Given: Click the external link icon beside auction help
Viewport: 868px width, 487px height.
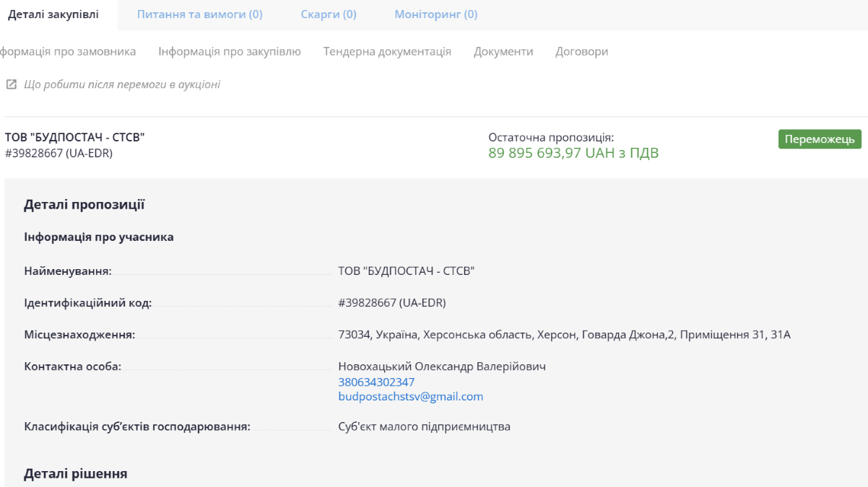Looking at the screenshot, I should click(x=11, y=85).
